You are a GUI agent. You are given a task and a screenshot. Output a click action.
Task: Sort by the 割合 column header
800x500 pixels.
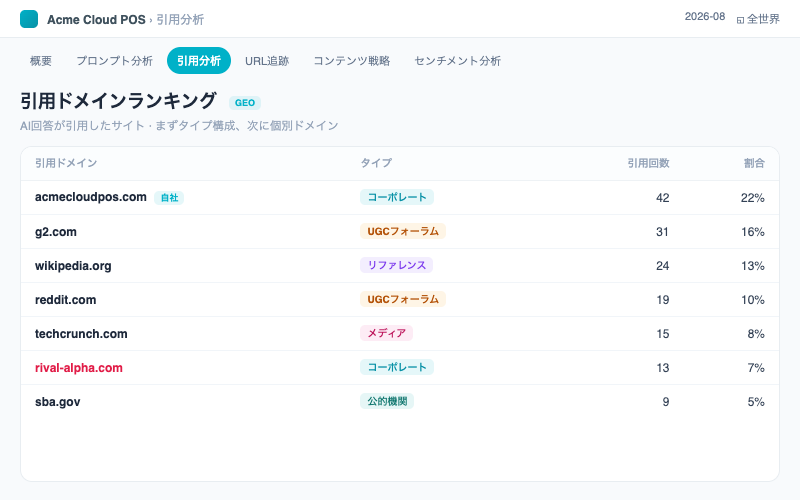click(x=754, y=163)
